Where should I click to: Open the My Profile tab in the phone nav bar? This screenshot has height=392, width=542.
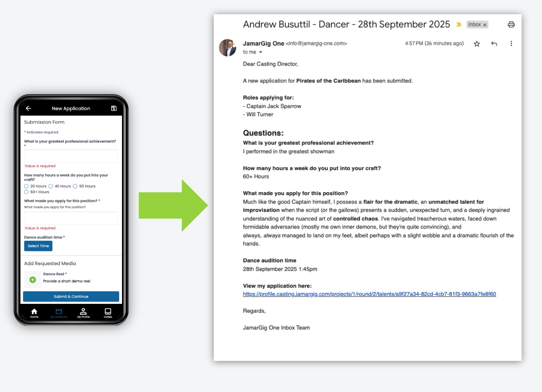click(x=83, y=313)
